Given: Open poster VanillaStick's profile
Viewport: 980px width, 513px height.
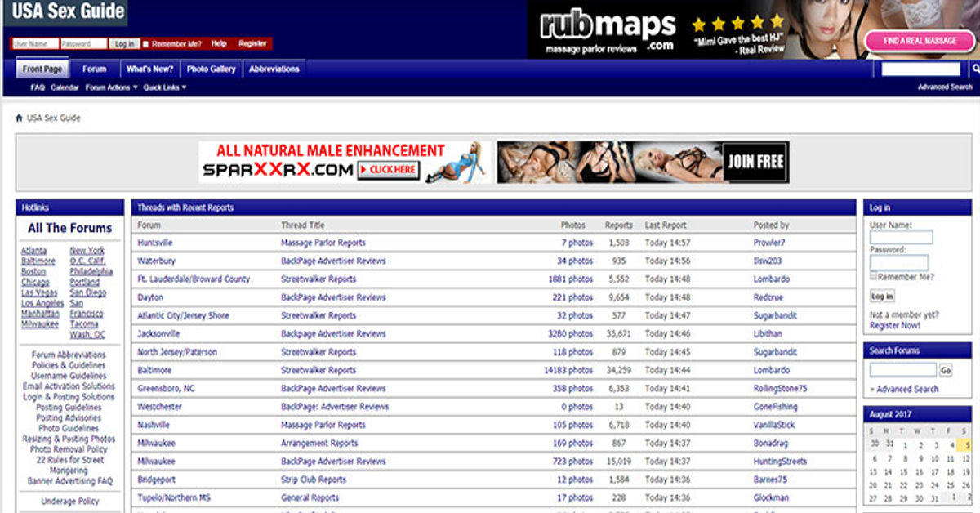Looking at the screenshot, I should (774, 425).
